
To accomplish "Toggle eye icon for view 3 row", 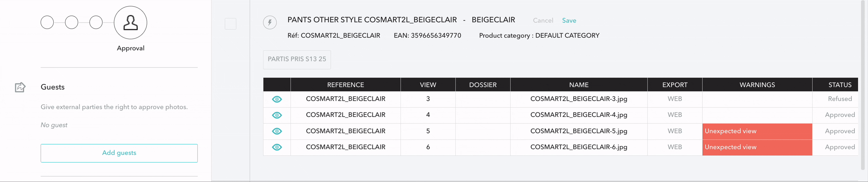I will click(277, 99).
